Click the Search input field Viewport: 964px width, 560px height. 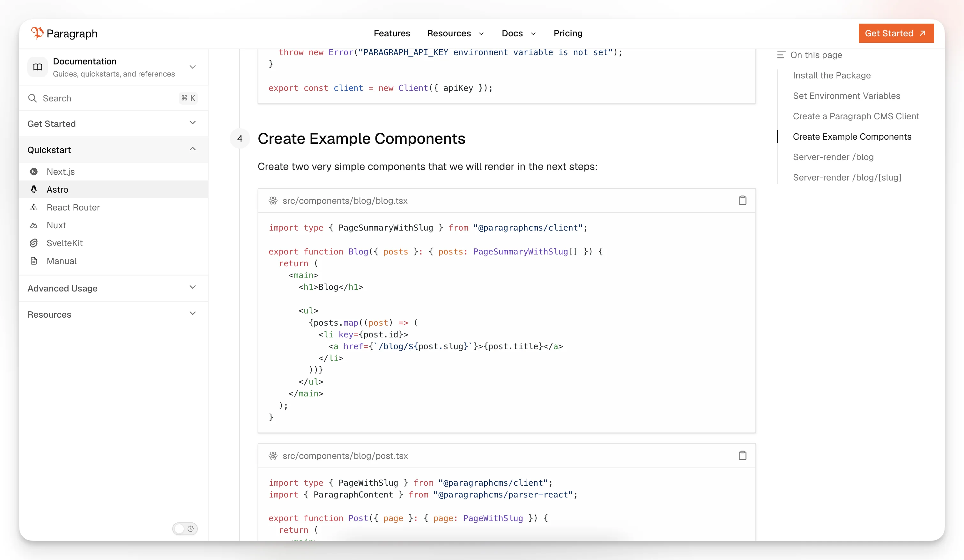(x=114, y=98)
